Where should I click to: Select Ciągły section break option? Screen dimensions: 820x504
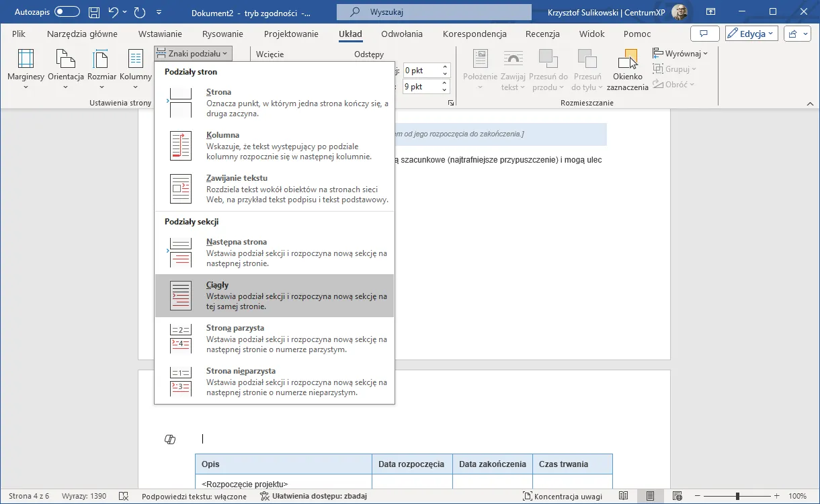coord(274,296)
